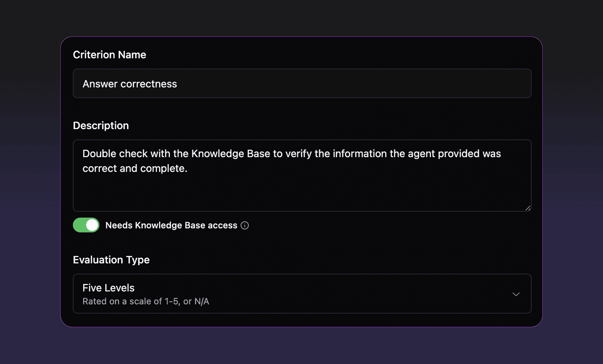The image size is (603, 364).
Task: Select the Criterion Name label
Action: 109,54
